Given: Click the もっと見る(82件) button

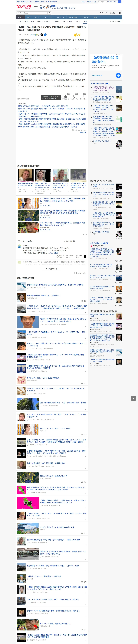Looking at the screenshot, I should click(52, 269).
